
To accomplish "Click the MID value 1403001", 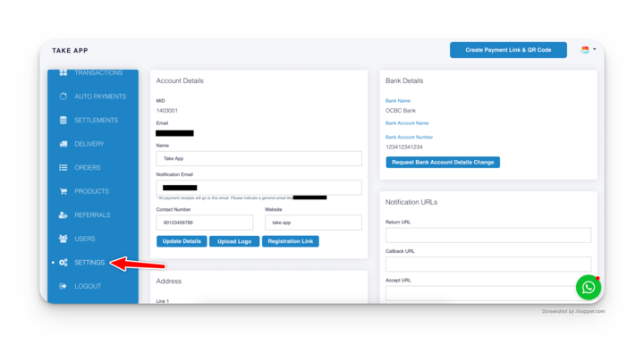I will click(x=166, y=111).
